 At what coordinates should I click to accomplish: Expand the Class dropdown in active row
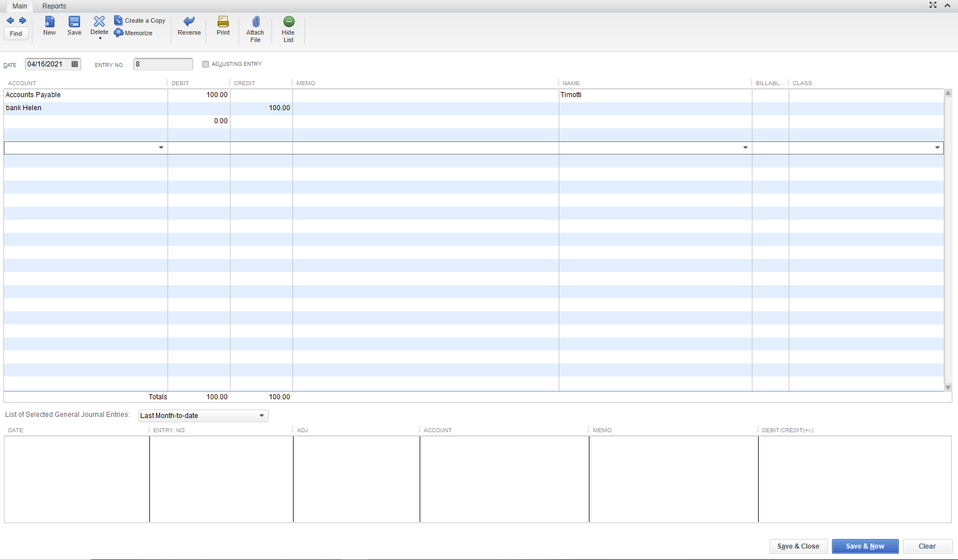pyautogui.click(x=937, y=148)
